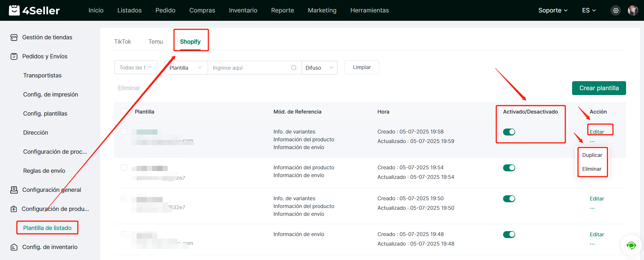Select Duplicar from the action menu

592,155
